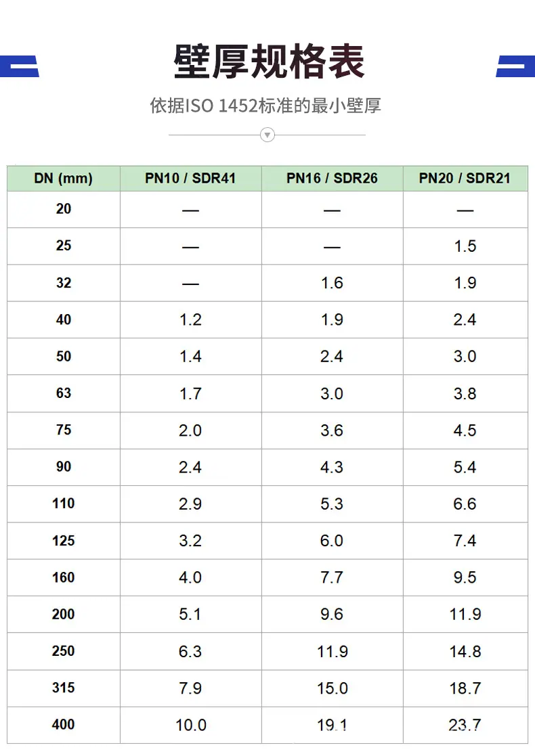This screenshot has height=756, width=535.
Task: Select the DN (mm) column header
Action: tap(63, 179)
